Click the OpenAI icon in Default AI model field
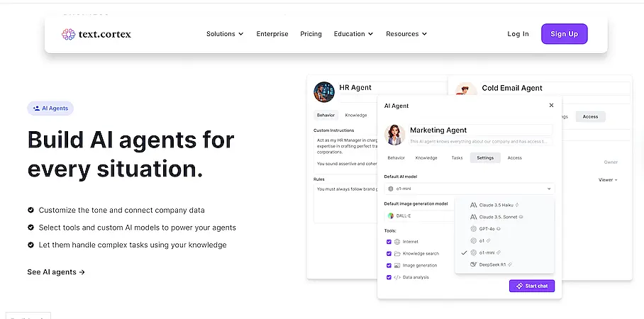 tap(391, 189)
